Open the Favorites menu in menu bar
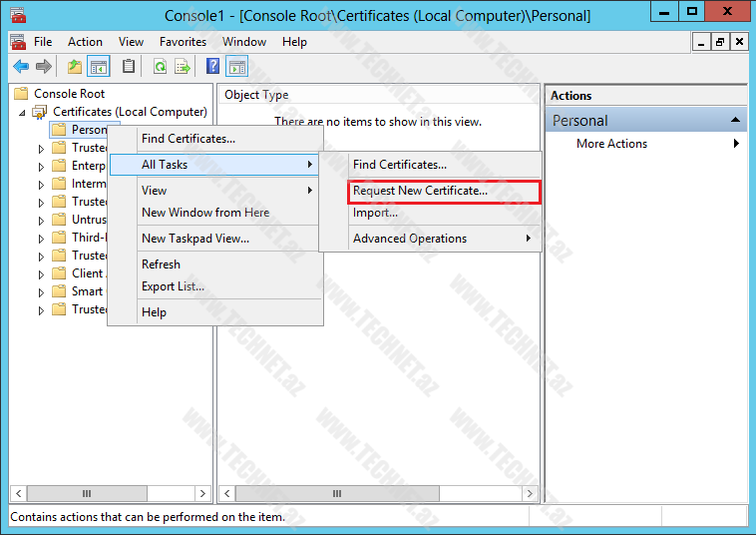This screenshot has height=535, width=756. tap(183, 42)
